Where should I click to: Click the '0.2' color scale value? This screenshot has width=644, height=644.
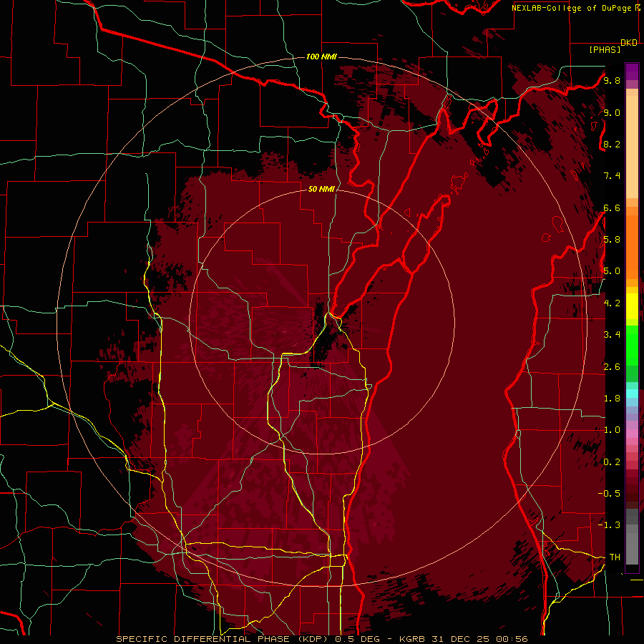pyautogui.click(x=612, y=462)
